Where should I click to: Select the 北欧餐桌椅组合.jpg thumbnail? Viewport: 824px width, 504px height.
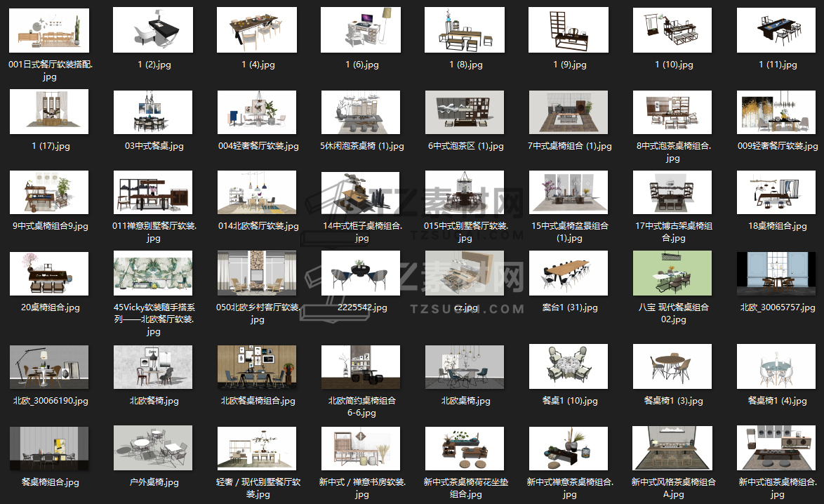pos(257,367)
